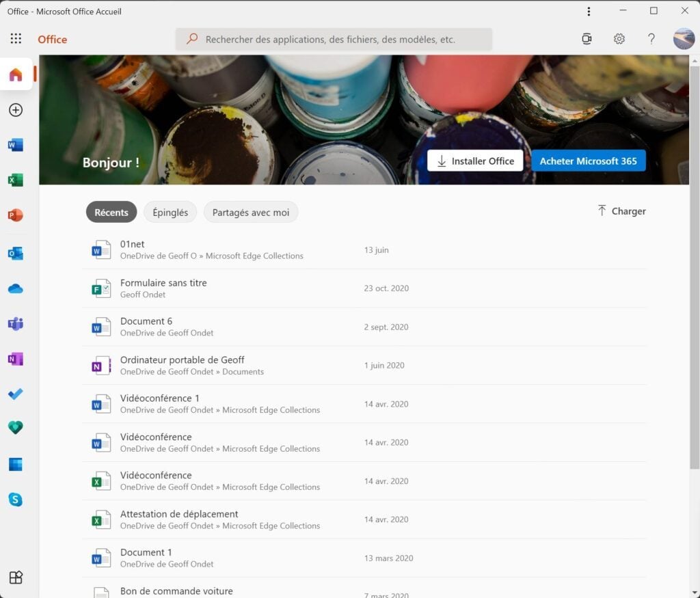Click the scrollbar down arrow
700x598 pixels.
click(695, 593)
